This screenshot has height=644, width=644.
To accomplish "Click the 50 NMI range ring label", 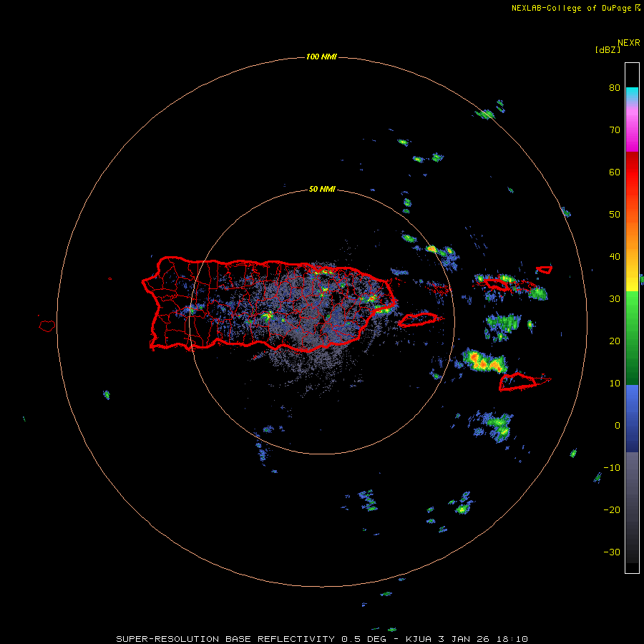I will [x=322, y=189].
